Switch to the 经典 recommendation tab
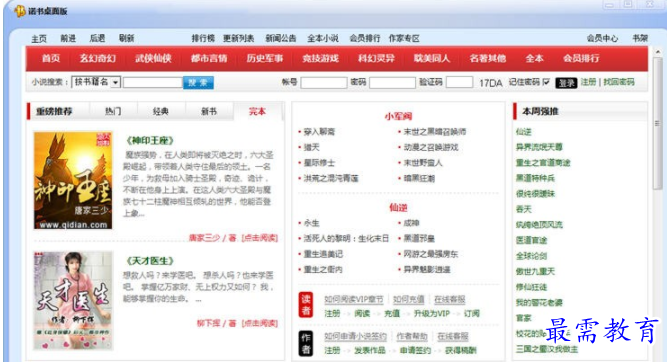The image size is (667, 362). tap(161, 111)
